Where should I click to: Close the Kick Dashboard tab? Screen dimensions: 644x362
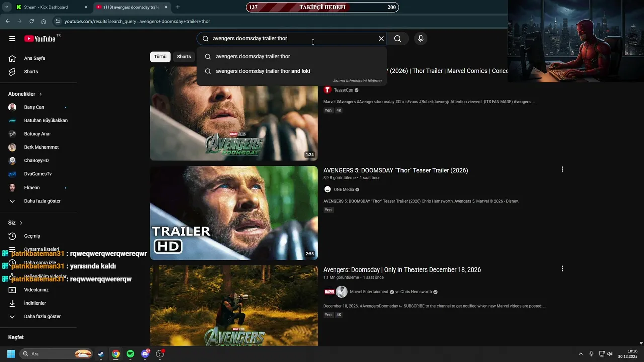click(x=86, y=7)
